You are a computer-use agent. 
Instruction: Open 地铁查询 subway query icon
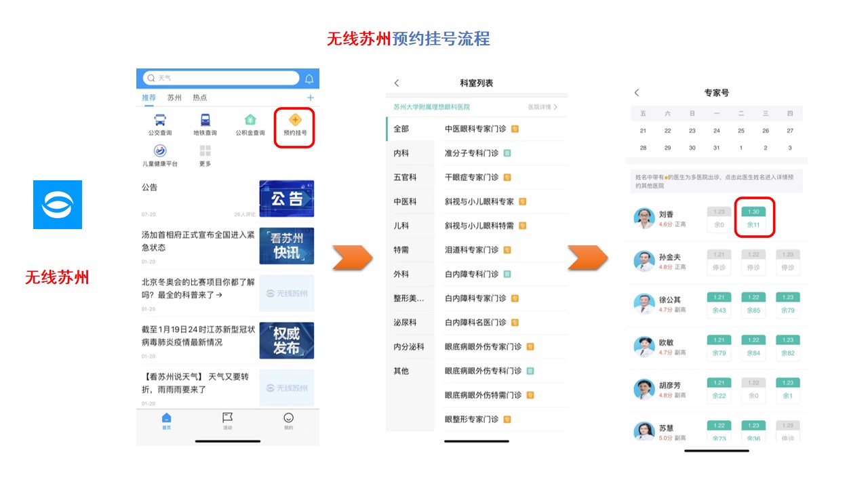205,120
